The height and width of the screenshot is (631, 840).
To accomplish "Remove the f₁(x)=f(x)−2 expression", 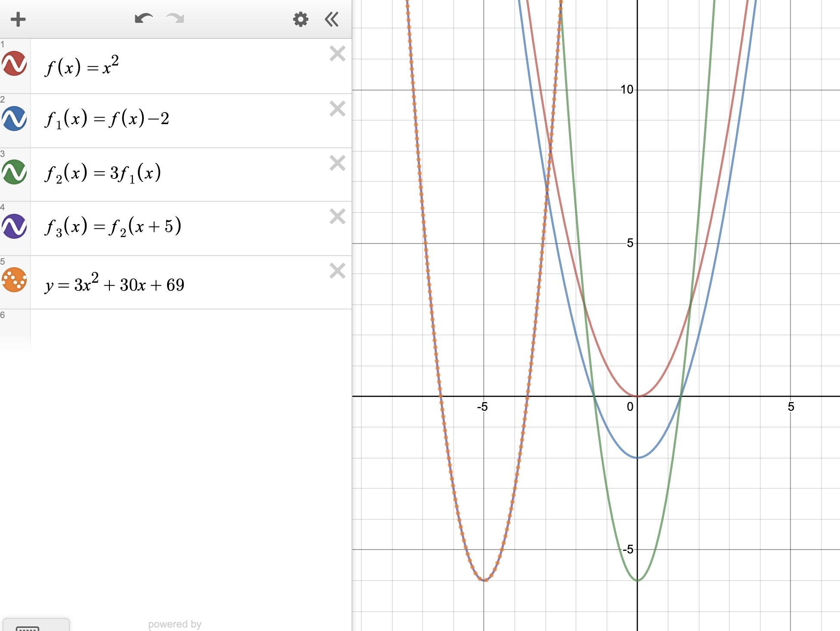I will (x=337, y=109).
